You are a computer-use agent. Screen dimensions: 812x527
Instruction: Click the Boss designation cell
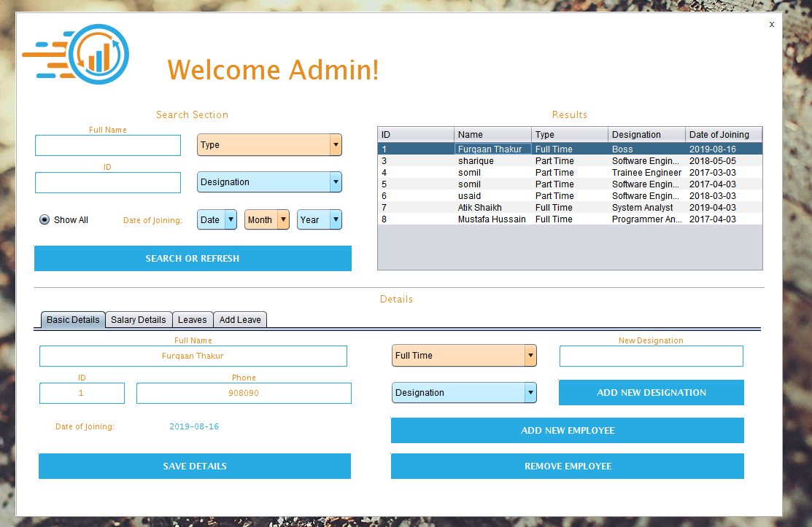[646, 149]
